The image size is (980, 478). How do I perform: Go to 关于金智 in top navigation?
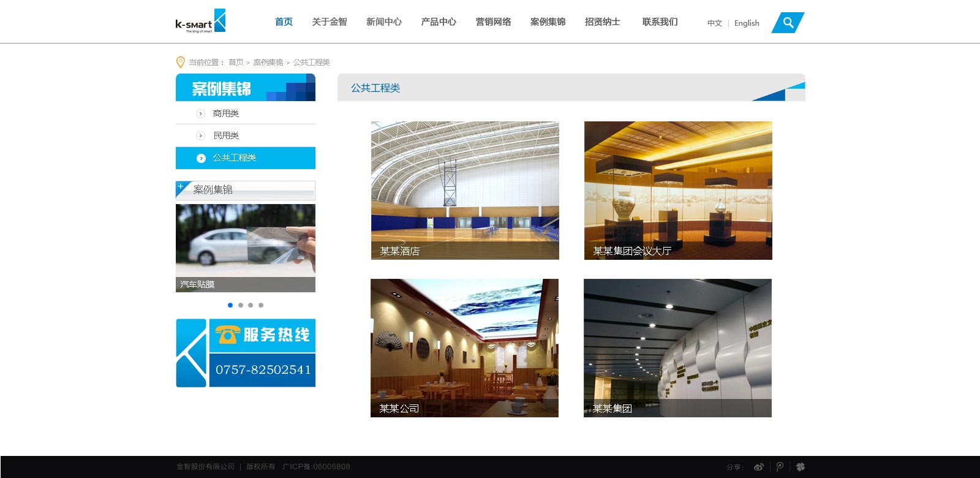point(329,22)
